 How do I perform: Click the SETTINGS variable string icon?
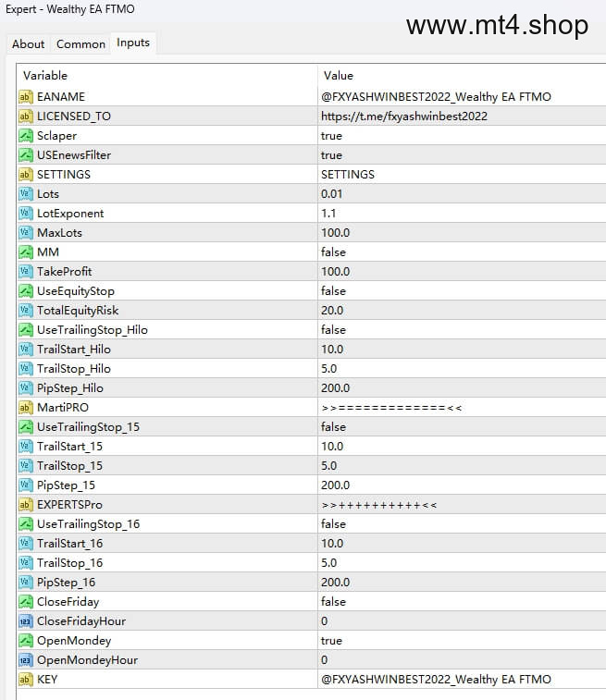(26, 175)
